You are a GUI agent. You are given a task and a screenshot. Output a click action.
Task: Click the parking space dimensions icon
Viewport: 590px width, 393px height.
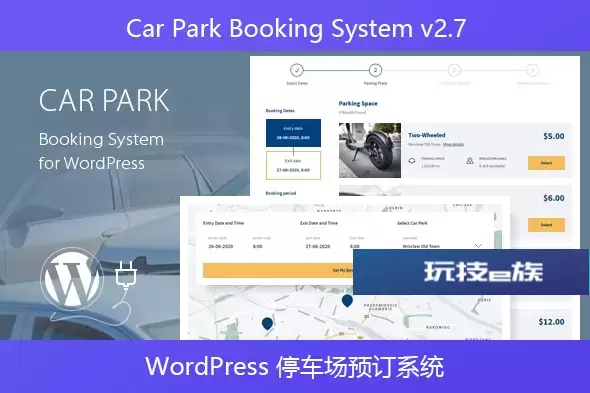click(x=412, y=161)
